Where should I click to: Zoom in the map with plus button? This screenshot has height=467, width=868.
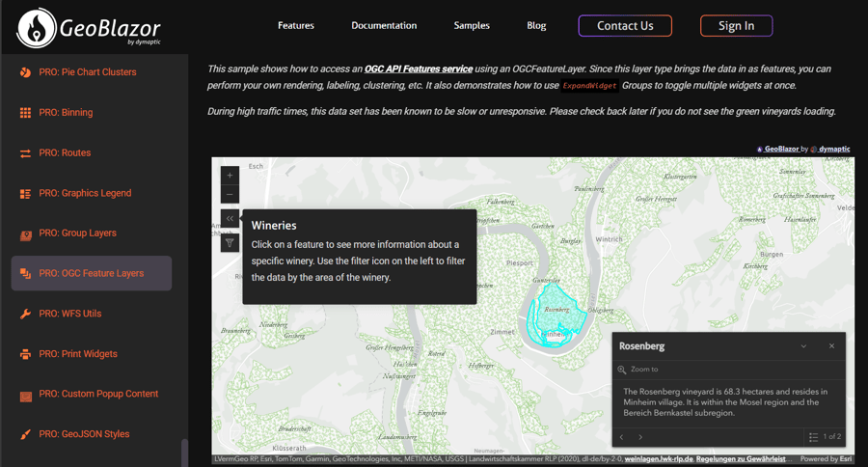pos(230,176)
